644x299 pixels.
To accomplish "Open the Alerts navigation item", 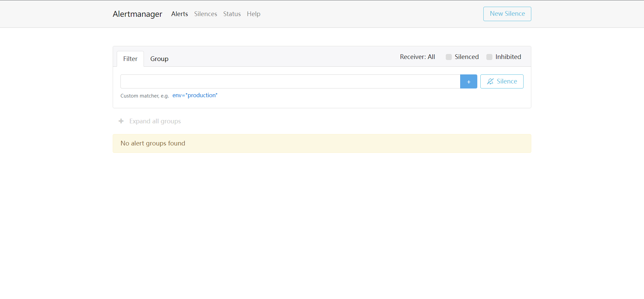I will pyautogui.click(x=179, y=14).
